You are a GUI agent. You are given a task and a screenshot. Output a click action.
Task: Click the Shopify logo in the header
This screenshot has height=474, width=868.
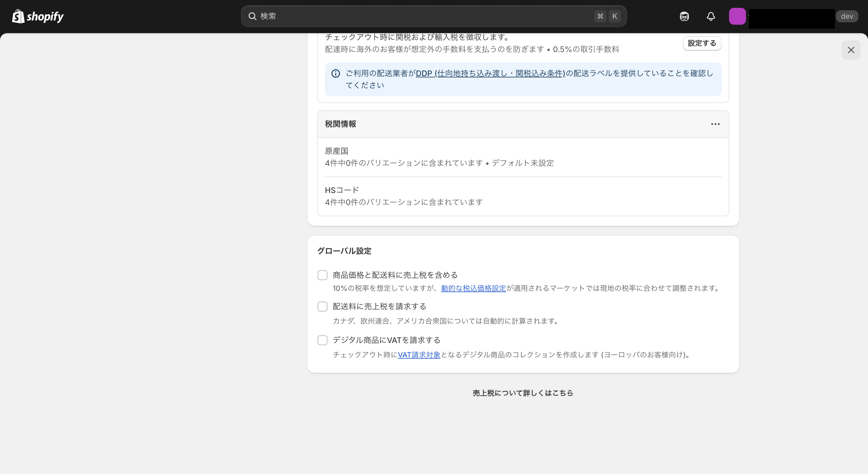[x=37, y=16]
